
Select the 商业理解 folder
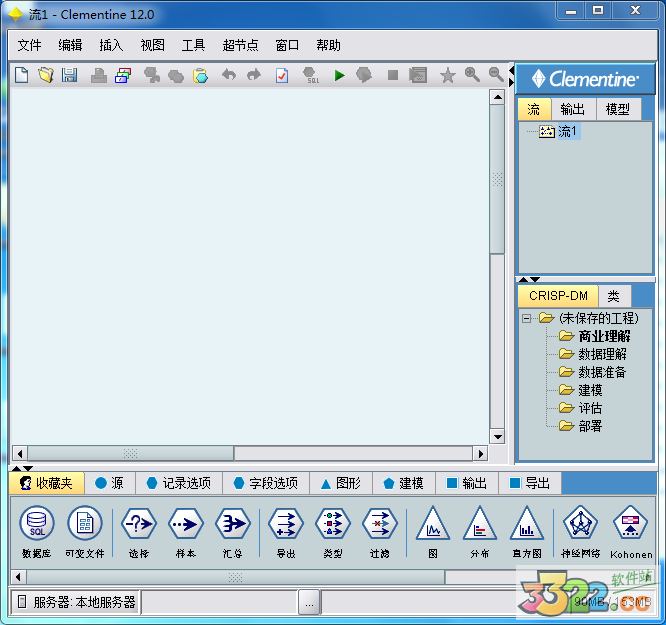point(595,336)
